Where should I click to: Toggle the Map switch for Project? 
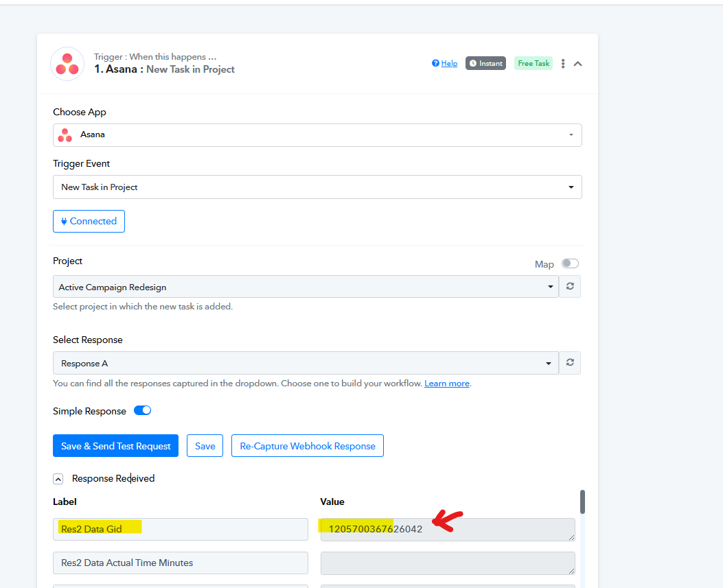tap(570, 263)
